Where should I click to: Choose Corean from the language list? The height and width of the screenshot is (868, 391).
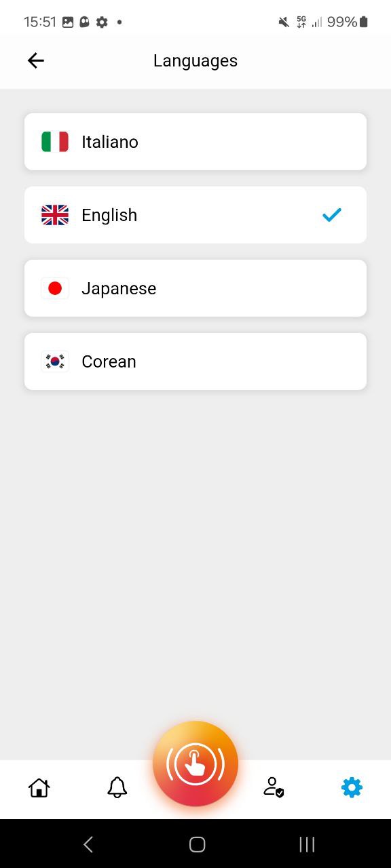195,361
